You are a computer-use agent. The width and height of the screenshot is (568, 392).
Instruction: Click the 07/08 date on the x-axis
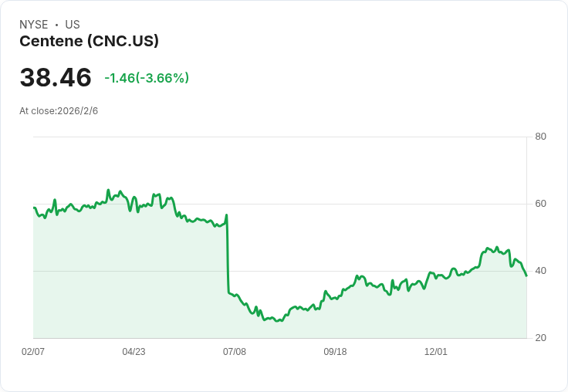tap(235, 352)
